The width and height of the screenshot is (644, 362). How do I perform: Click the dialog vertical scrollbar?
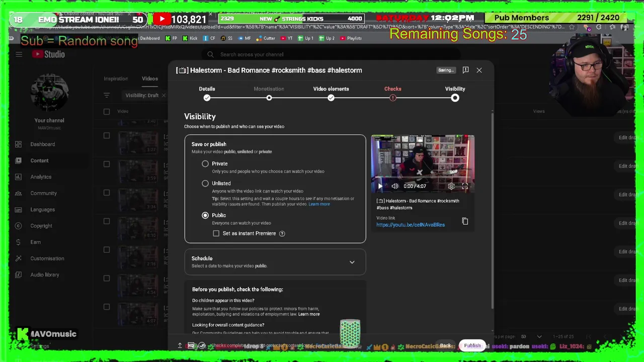(493, 211)
